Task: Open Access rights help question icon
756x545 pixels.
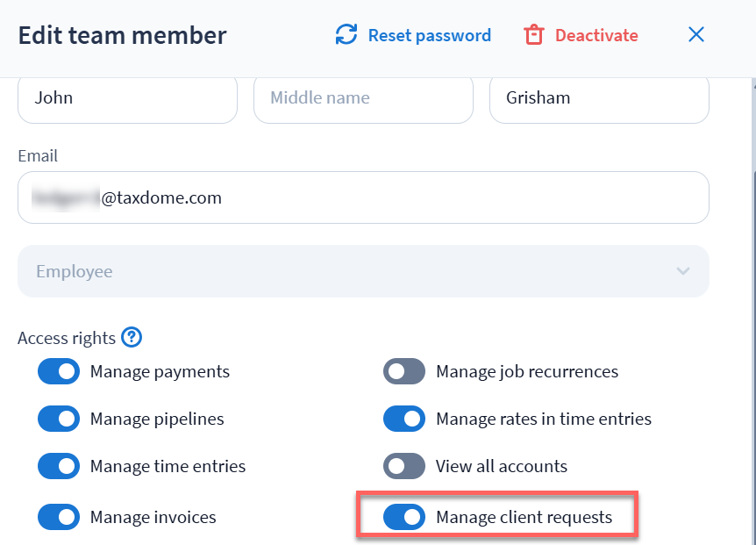Action: [132, 337]
